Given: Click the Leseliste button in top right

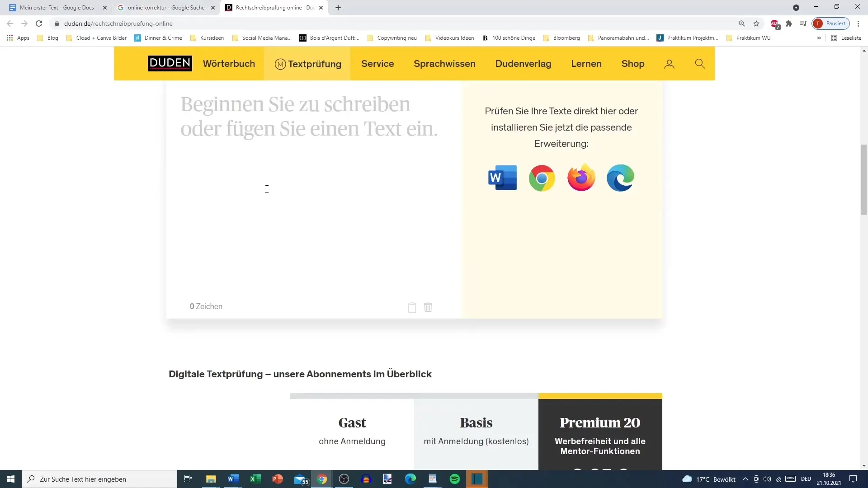Looking at the screenshot, I should 849,38.
